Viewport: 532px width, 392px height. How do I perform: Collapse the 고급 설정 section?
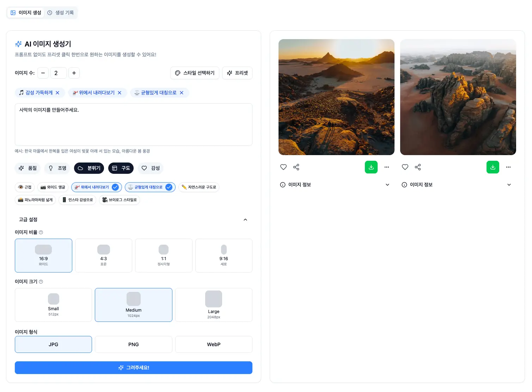click(x=245, y=220)
